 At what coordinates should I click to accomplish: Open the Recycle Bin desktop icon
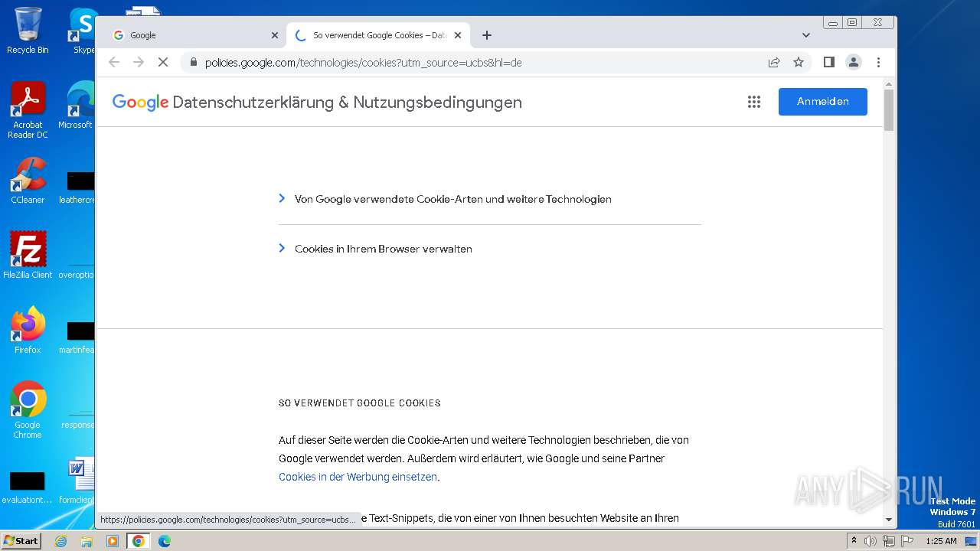click(28, 31)
